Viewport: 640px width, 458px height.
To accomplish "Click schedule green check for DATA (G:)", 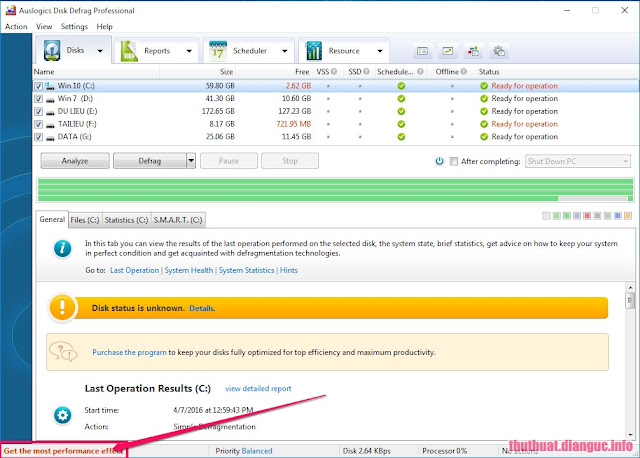I will 401,137.
